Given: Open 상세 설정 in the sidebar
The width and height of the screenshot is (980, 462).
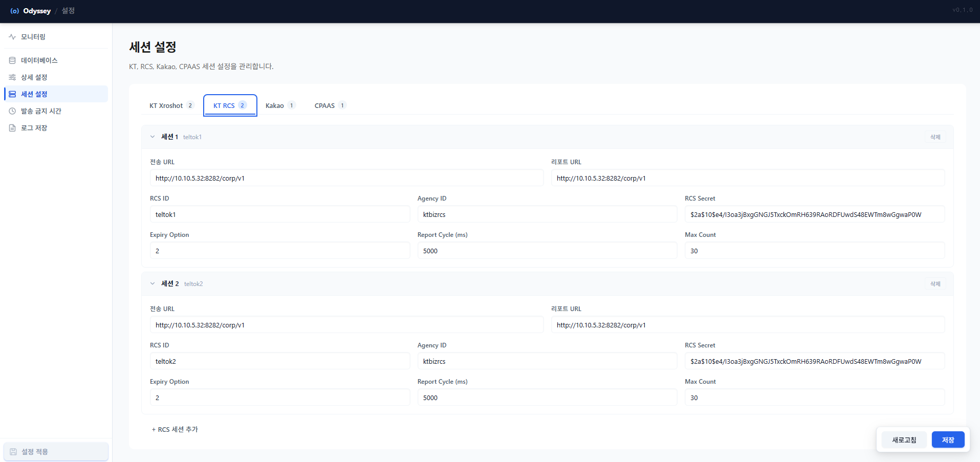Looking at the screenshot, I should tap(56, 77).
